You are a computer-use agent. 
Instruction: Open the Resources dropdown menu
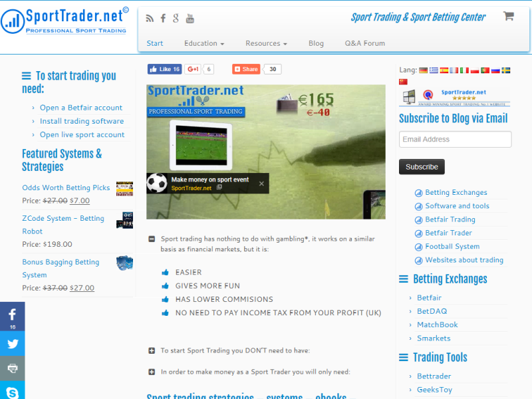coord(267,43)
